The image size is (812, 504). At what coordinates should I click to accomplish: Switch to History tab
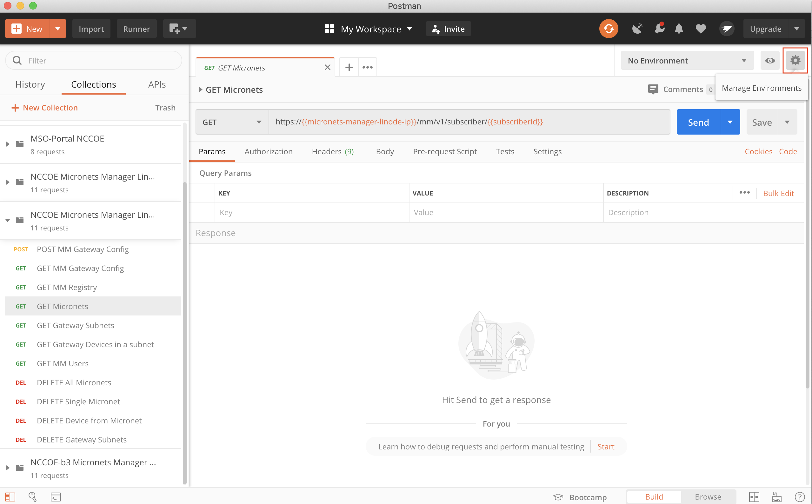pos(30,84)
